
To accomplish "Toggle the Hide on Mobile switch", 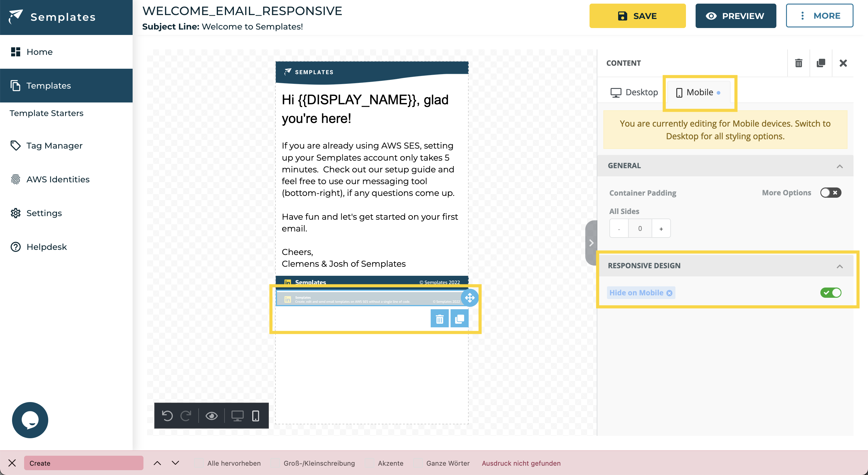I will pos(831,292).
